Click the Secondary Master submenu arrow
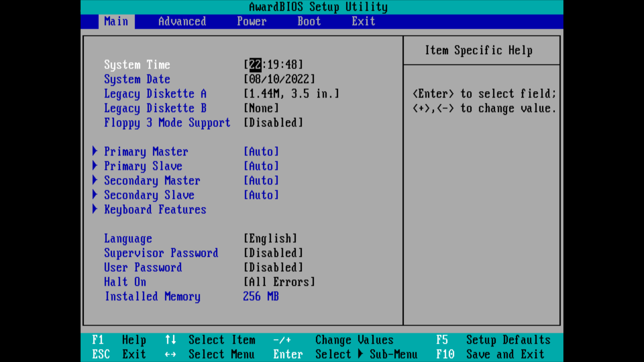644x362 pixels. click(x=95, y=180)
